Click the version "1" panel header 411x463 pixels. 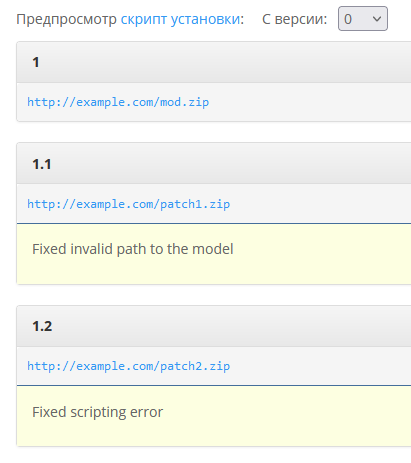pos(214,62)
